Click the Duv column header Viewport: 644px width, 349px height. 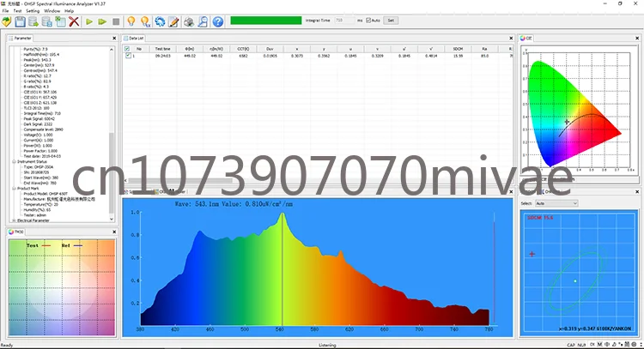click(x=270, y=49)
